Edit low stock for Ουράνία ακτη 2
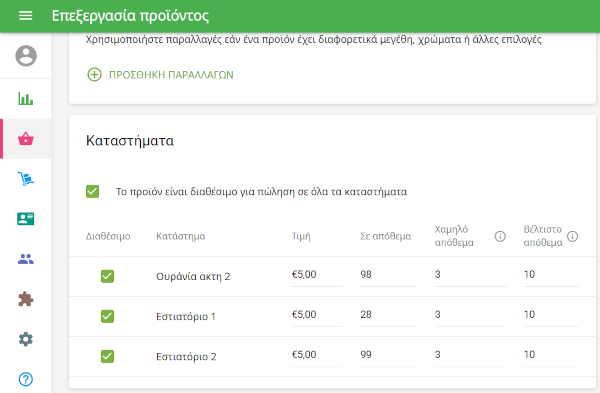 pyautogui.click(x=471, y=276)
